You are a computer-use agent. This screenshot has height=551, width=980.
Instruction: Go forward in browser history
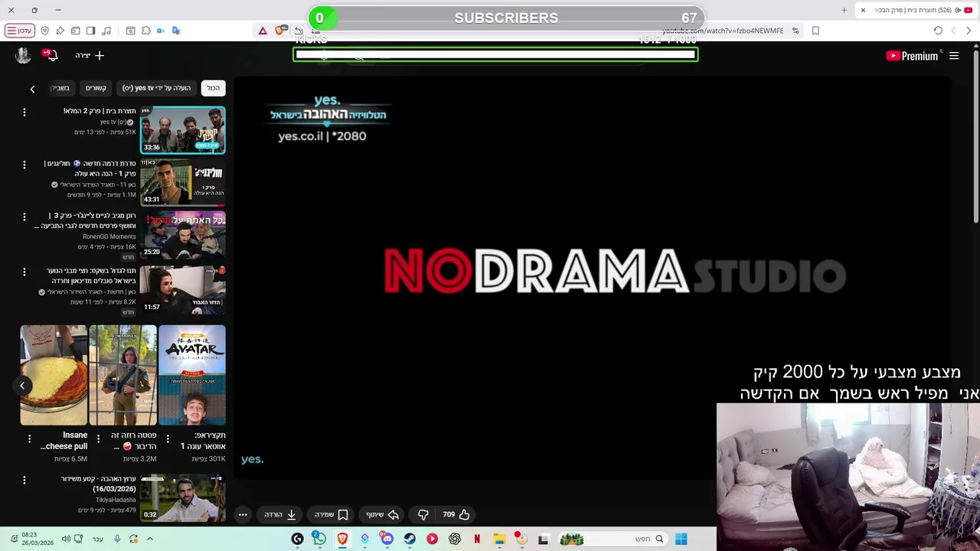click(953, 31)
